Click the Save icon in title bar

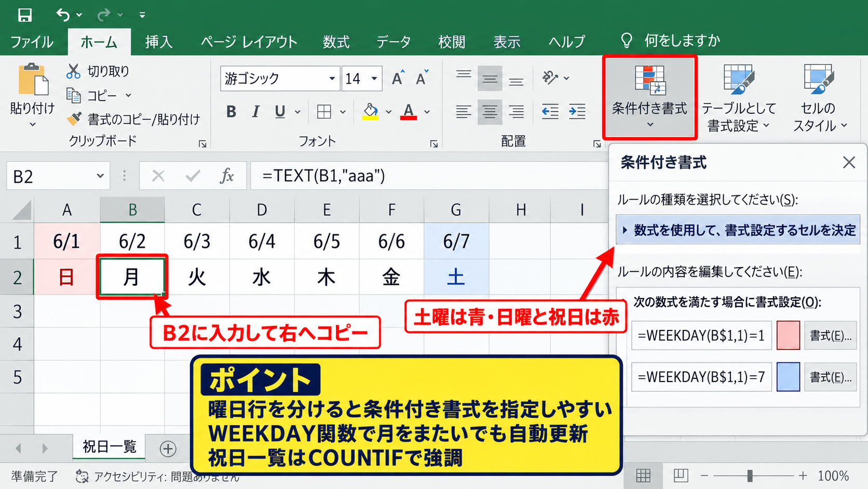click(24, 15)
